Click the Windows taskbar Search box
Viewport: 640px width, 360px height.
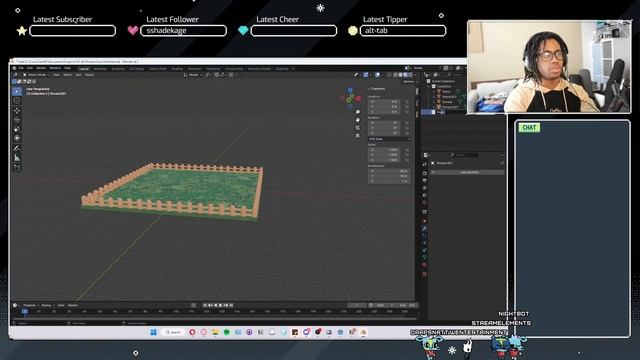[x=173, y=332]
